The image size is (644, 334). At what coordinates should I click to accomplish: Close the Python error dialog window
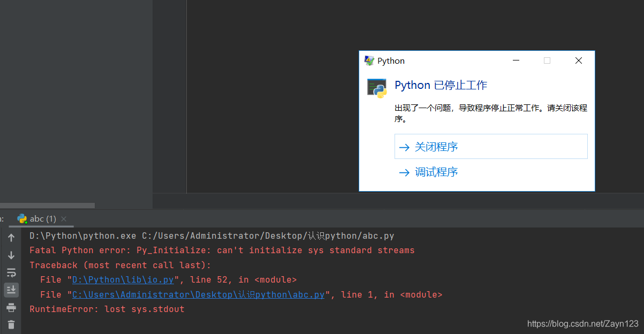579,61
